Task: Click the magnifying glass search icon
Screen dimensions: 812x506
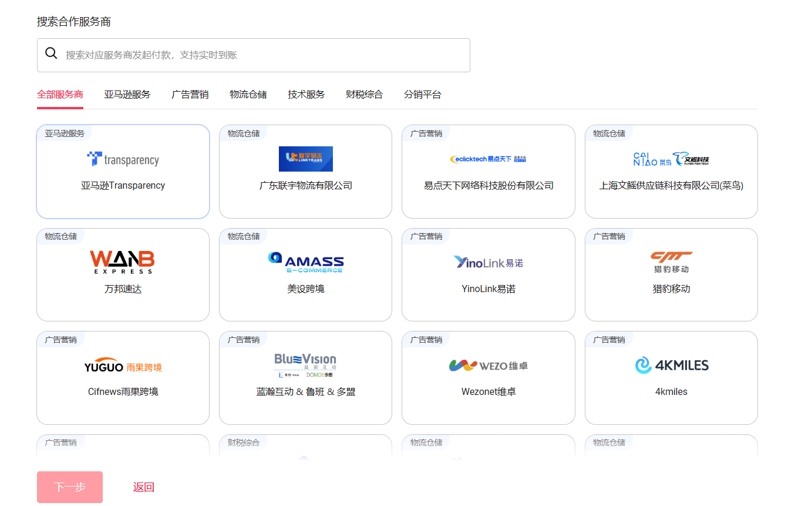Action: [x=51, y=53]
